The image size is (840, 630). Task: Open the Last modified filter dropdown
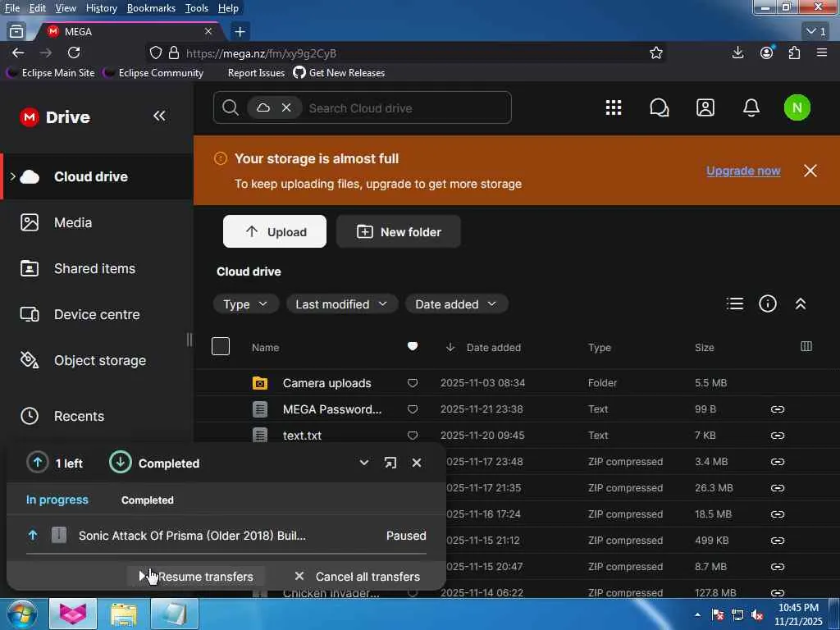341,304
